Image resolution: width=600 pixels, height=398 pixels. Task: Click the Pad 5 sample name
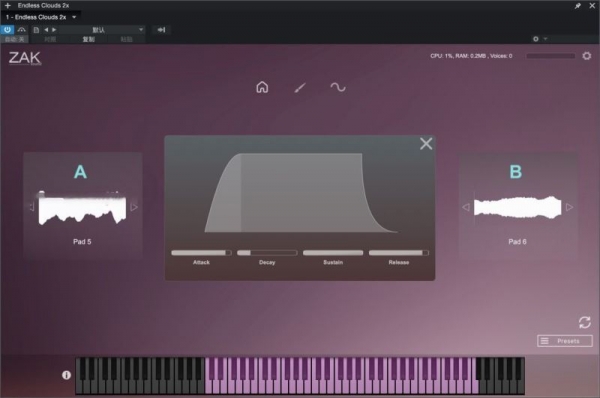pos(82,242)
